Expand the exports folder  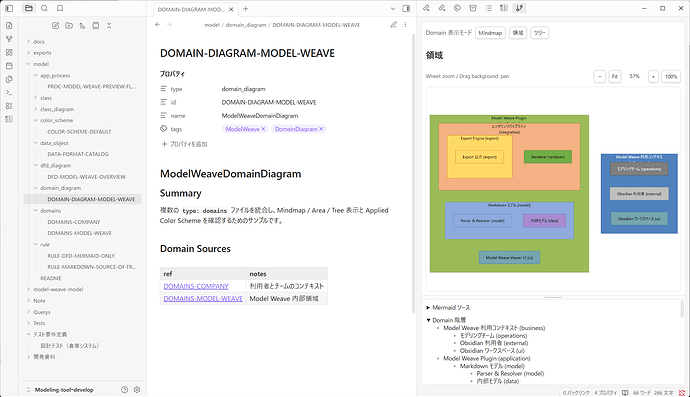(29, 53)
